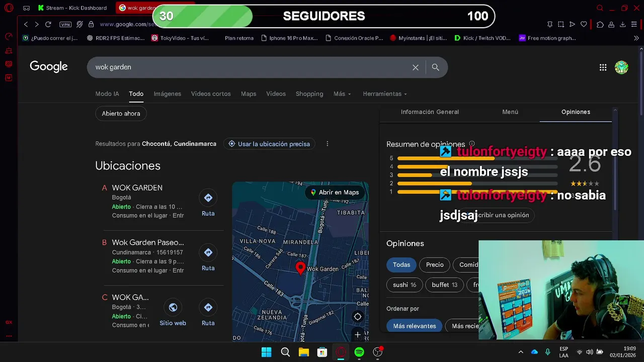Open the Google account avatar
This screenshot has height=362, width=644.
pyautogui.click(x=621, y=67)
